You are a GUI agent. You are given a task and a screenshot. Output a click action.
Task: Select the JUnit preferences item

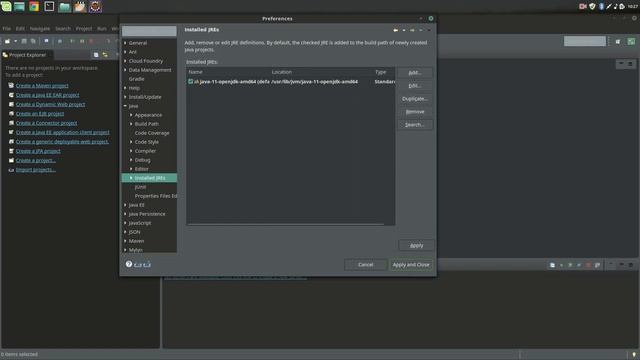(140, 187)
